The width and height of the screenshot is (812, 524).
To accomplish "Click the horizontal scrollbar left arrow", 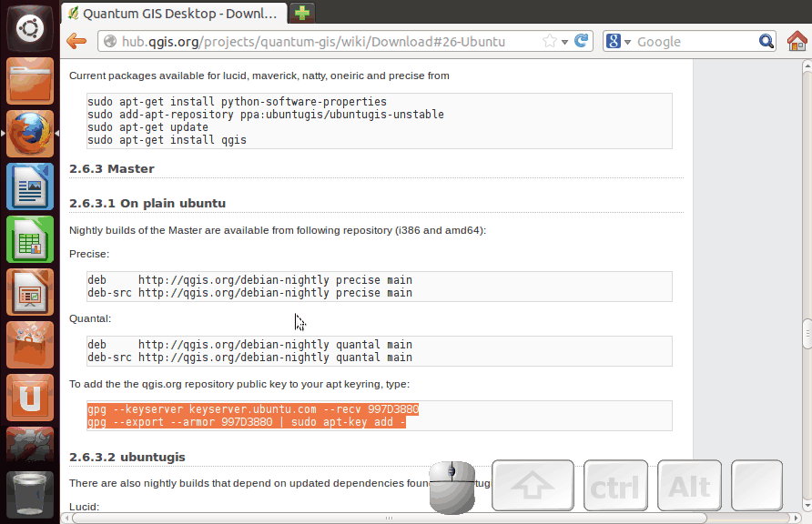I will click(x=66, y=518).
